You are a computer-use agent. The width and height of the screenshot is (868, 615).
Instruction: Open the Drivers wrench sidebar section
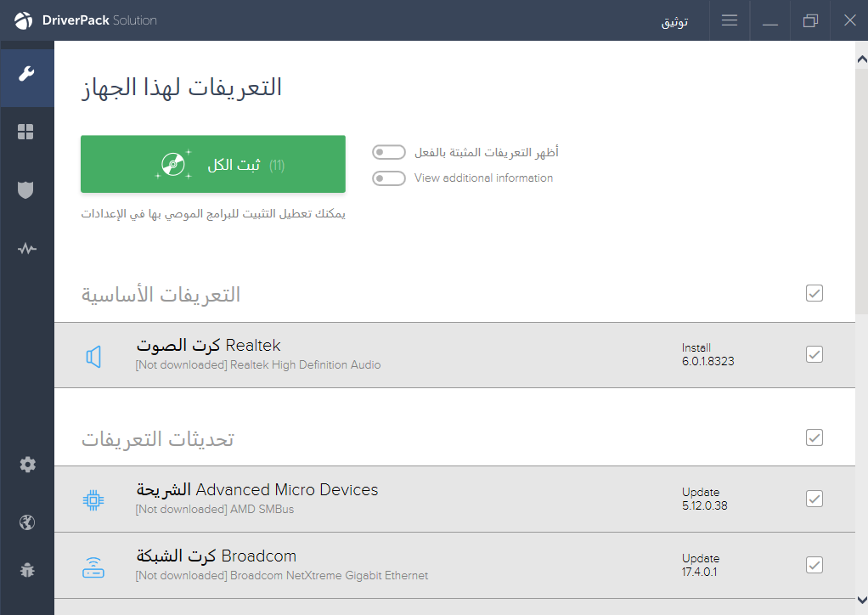click(26, 74)
